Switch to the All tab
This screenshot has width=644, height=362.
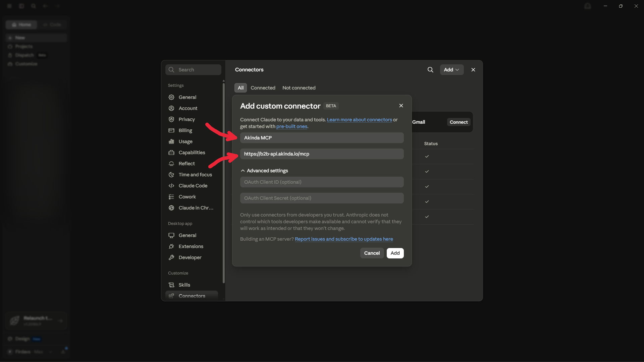pos(240,88)
